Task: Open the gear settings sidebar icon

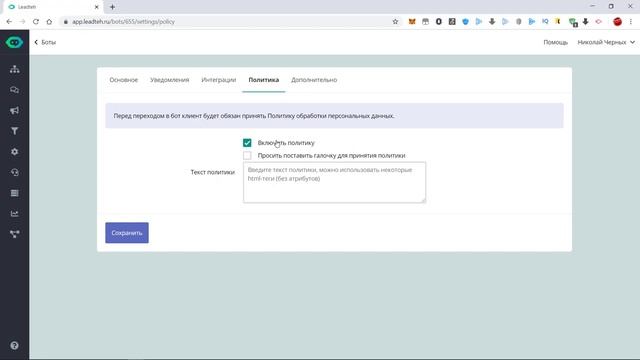Action: click(x=15, y=152)
